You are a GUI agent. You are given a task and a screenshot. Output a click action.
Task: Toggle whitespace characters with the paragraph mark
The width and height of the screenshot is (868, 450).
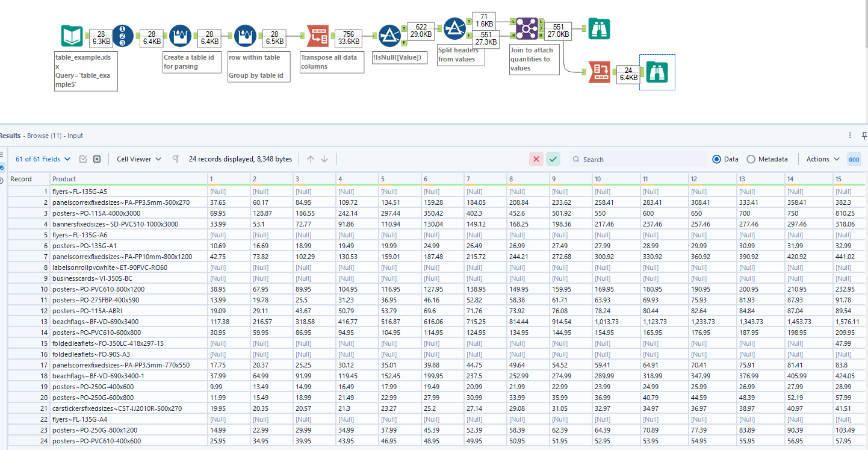(x=175, y=158)
